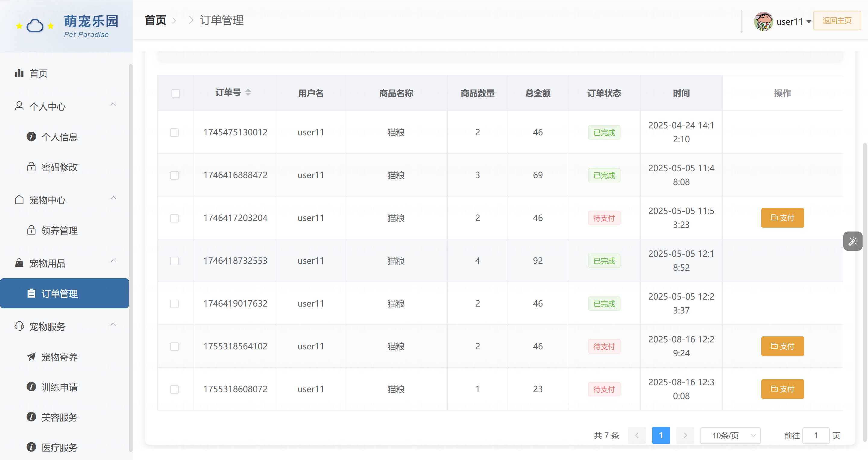This screenshot has width=868, height=460.
Task: Click the house icon beside 宠物中心
Action: point(19,200)
